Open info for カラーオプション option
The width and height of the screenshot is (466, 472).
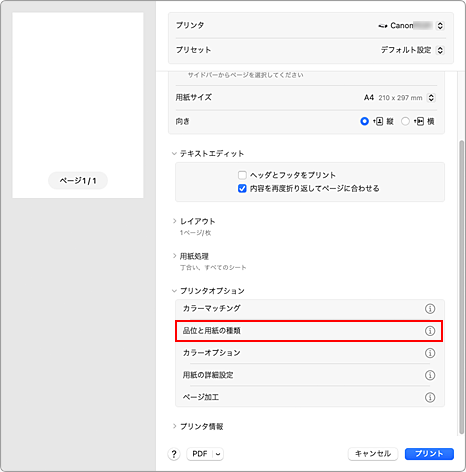430,353
